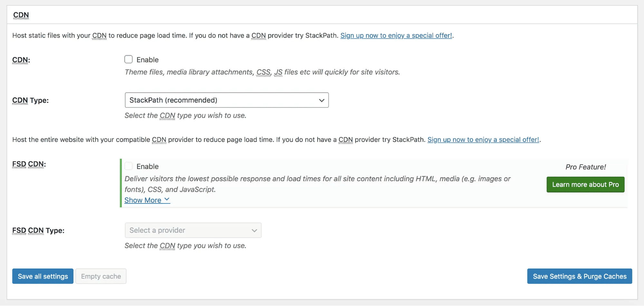644x306 pixels.
Task: Enable the CDN checkbox
Action: tap(129, 59)
